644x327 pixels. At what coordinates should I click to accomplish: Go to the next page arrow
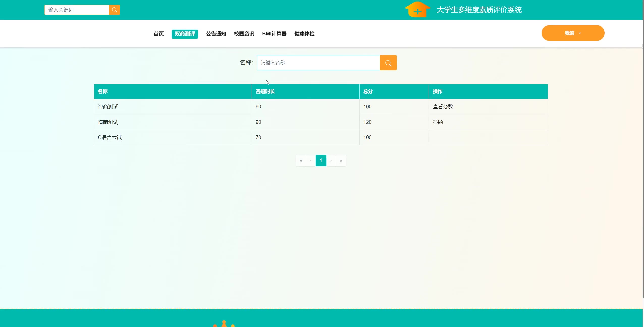tap(331, 161)
